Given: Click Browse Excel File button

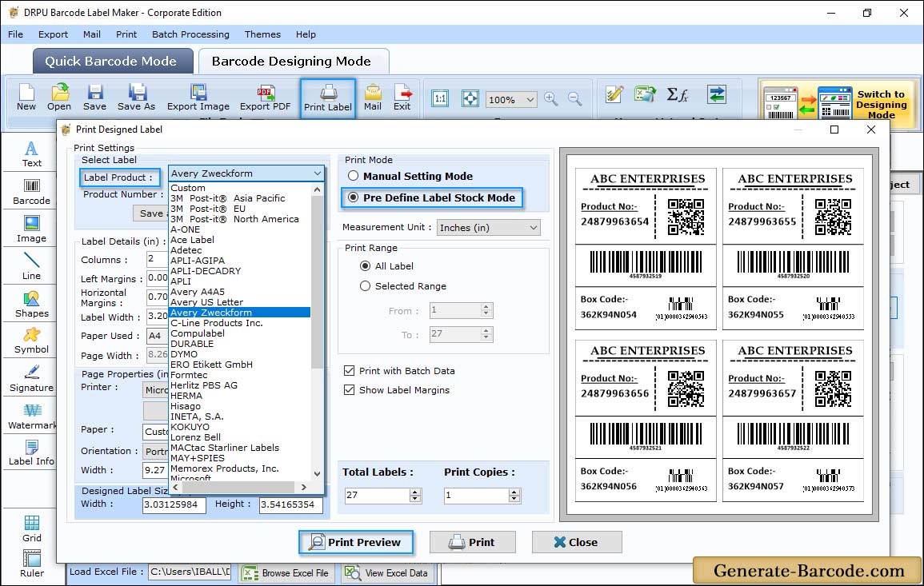Looking at the screenshot, I should 286,573.
